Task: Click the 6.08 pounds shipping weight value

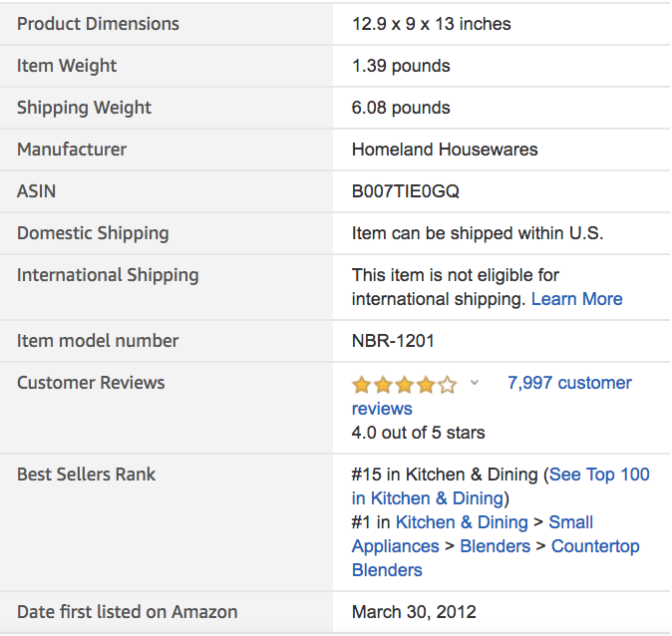Action: [401, 108]
